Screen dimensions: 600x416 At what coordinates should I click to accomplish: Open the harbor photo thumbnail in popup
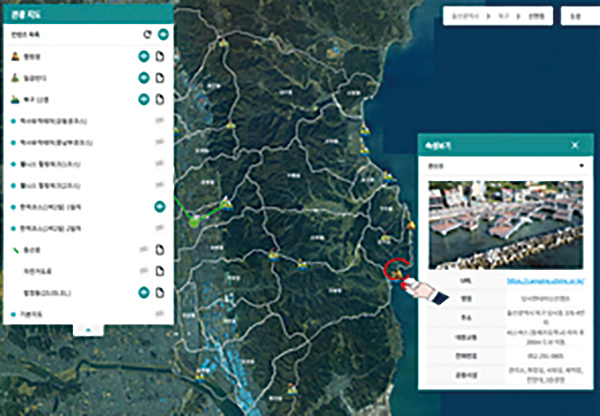click(x=505, y=225)
